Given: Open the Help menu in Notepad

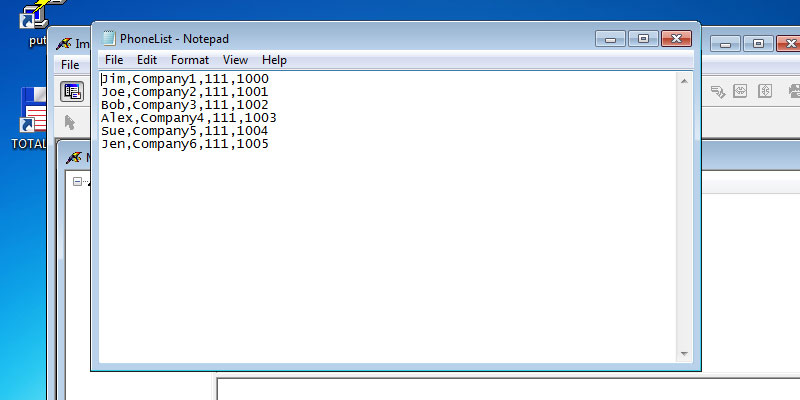Looking at the screenshot, I should [x=274, y=60].
